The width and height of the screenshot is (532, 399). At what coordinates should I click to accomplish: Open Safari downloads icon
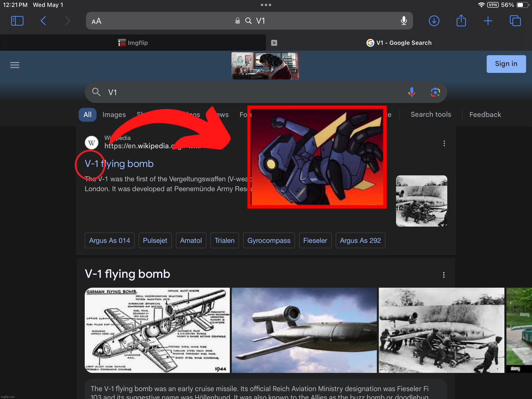[x=434, y=21]
